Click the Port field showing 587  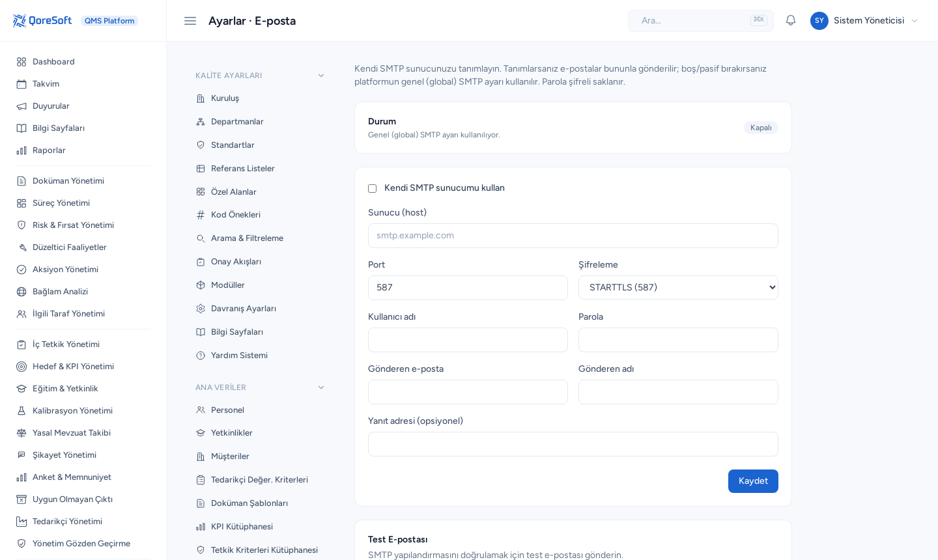coord(468,288)
